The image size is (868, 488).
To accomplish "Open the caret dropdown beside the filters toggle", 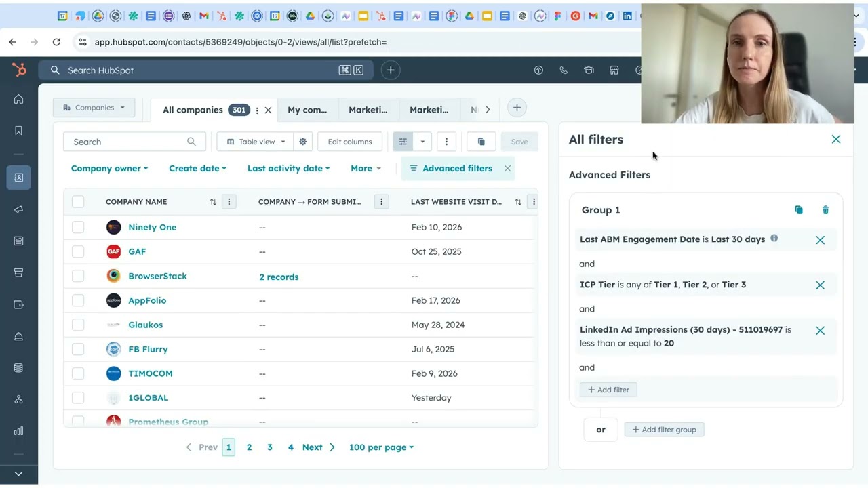I will click(x=422, y=142).
